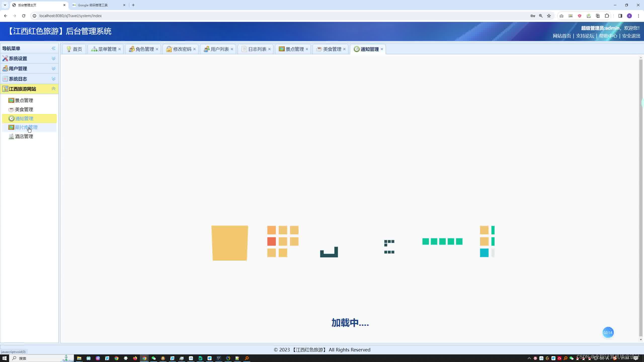Click 酒店管理 building icon
Screen dimensions: 644x362
tap(11, 136)
